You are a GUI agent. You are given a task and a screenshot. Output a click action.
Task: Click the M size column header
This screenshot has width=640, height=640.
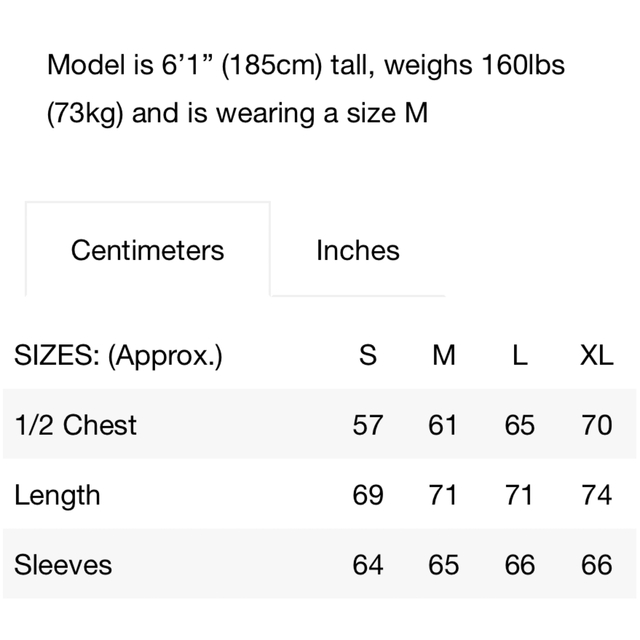pos(444,355)
